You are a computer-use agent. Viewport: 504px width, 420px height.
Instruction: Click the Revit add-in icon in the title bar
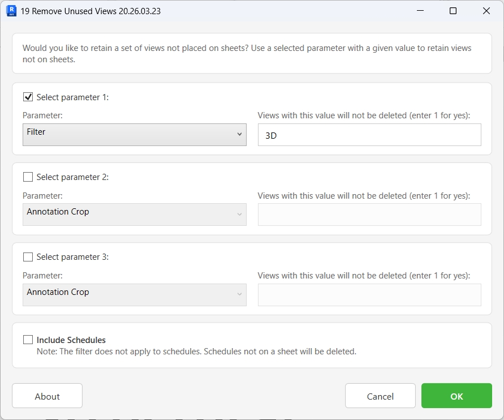click(11, 11)
